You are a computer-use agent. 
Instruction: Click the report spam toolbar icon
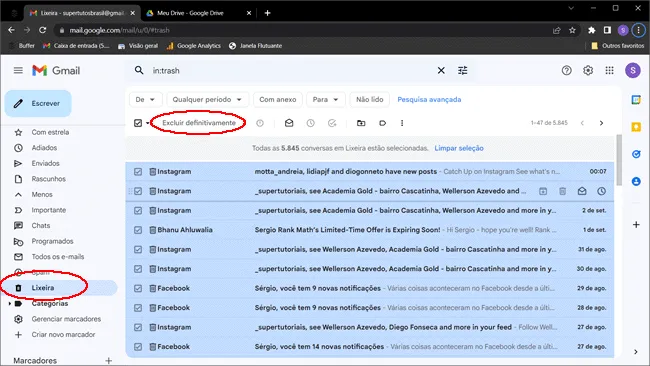coord(260,123)
